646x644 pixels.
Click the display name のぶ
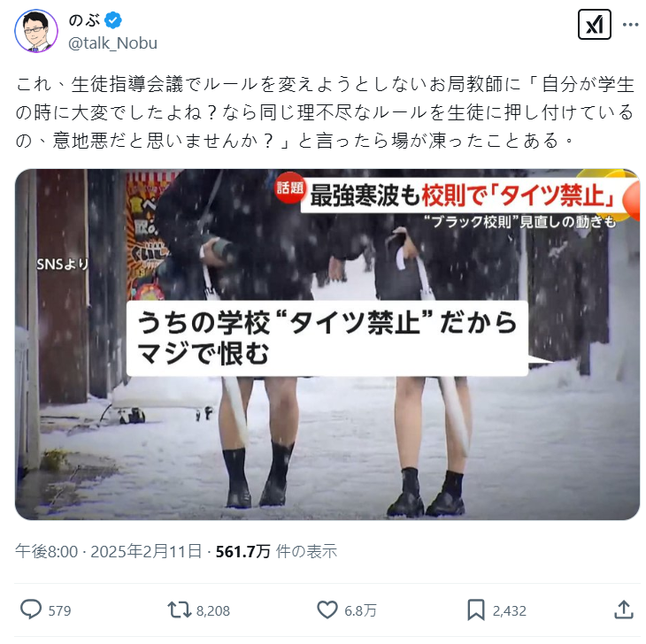click(84, 19)
